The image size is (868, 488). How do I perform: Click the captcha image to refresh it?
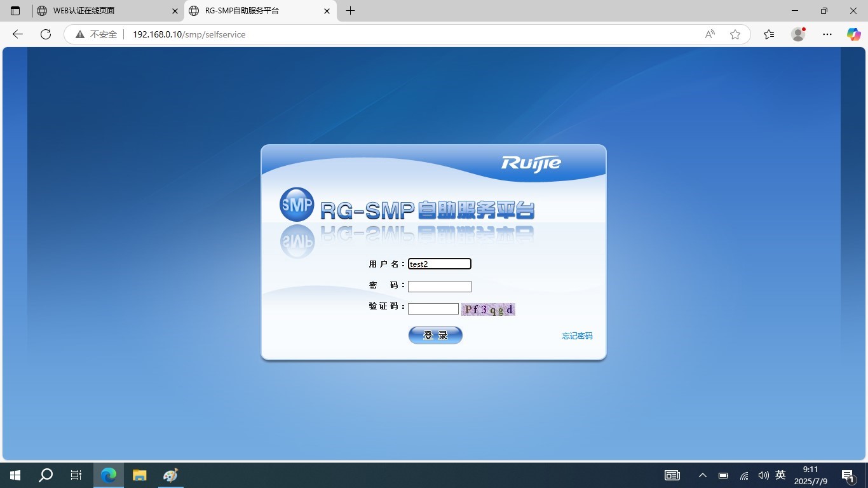[x=488, y=309]
